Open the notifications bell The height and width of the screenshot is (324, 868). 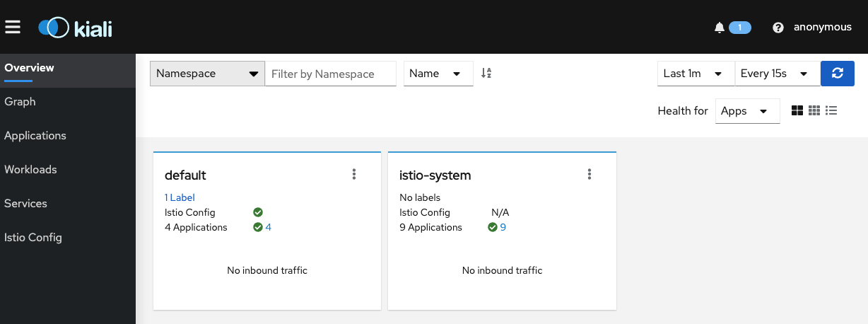(x=720, y=28)
